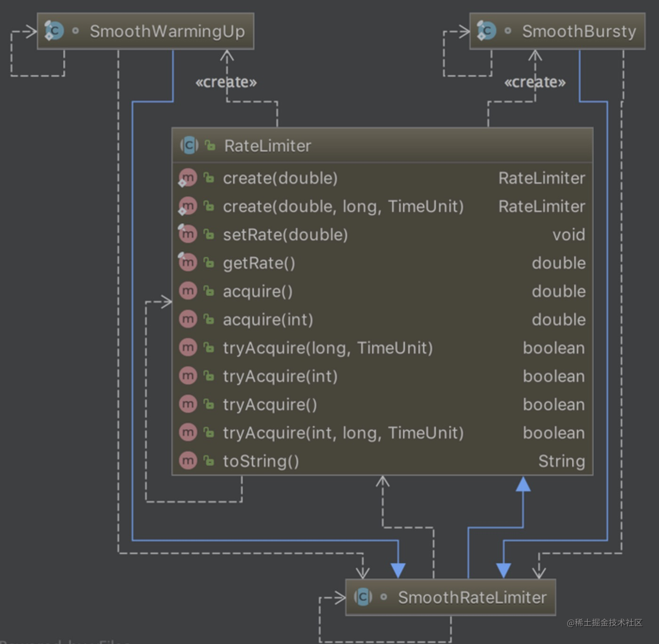Click the method icon next to tryAcquire()
Screen dimensions: 659x644
click(187, 404)
